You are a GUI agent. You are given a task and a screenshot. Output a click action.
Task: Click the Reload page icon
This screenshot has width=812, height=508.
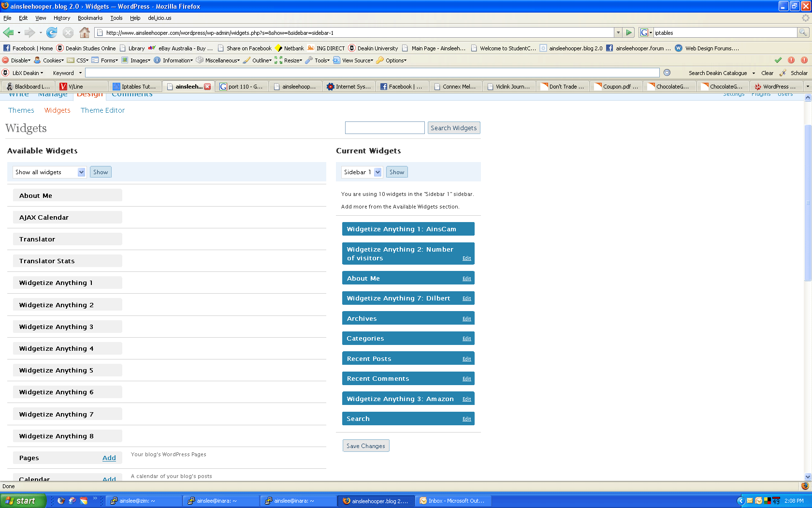[x=52, y=32]
